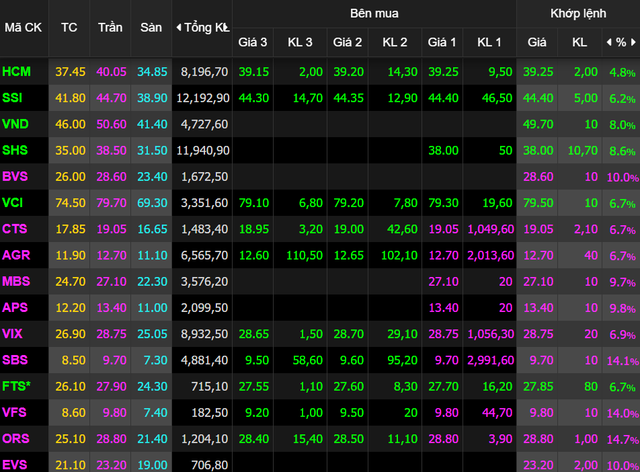Click the Bên mua group header
Image resolution: width=640 pixels, height=472 pixels.
pos(373,14)
